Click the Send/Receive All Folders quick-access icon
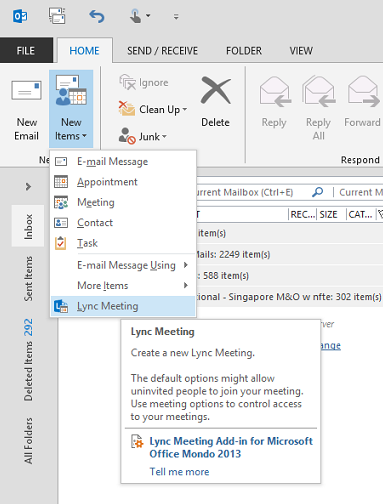 [x=57, y=16]
